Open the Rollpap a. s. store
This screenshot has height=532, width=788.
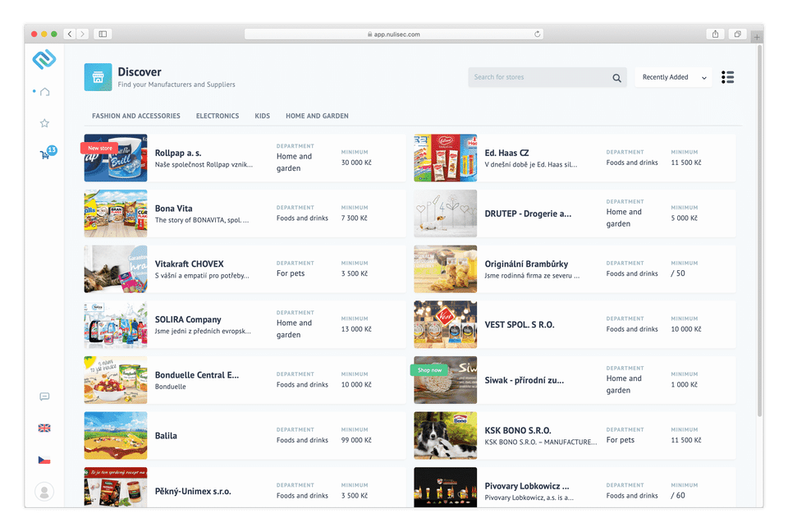pyautogui.click(x=245, y=158)
